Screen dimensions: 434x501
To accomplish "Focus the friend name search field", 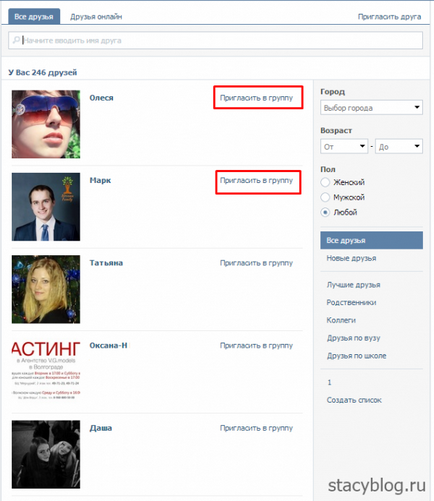I will pos(215,40).
